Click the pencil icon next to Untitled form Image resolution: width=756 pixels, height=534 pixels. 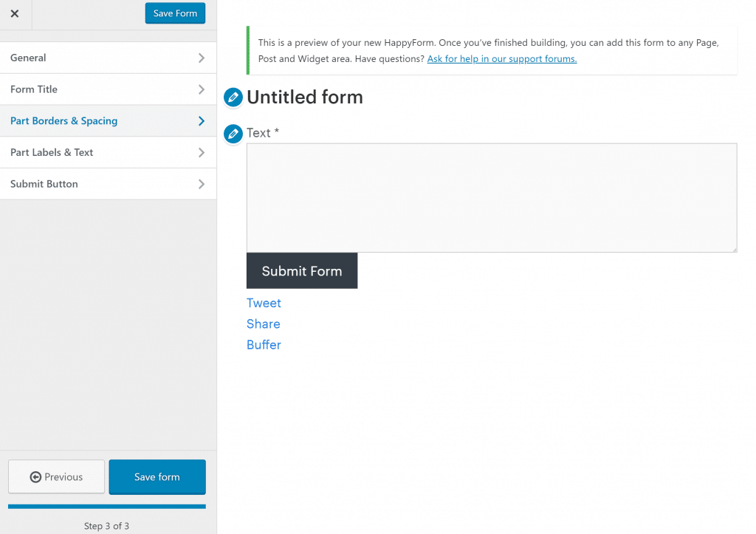(233, 97)
